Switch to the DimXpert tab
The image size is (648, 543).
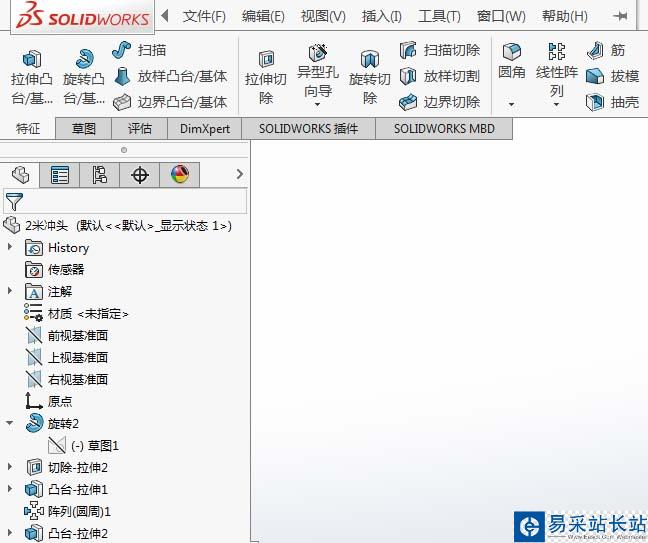[x=205, y=129]
